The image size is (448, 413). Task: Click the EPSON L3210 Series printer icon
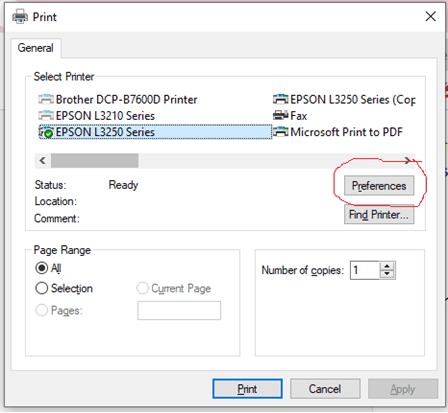pos(46,116)
